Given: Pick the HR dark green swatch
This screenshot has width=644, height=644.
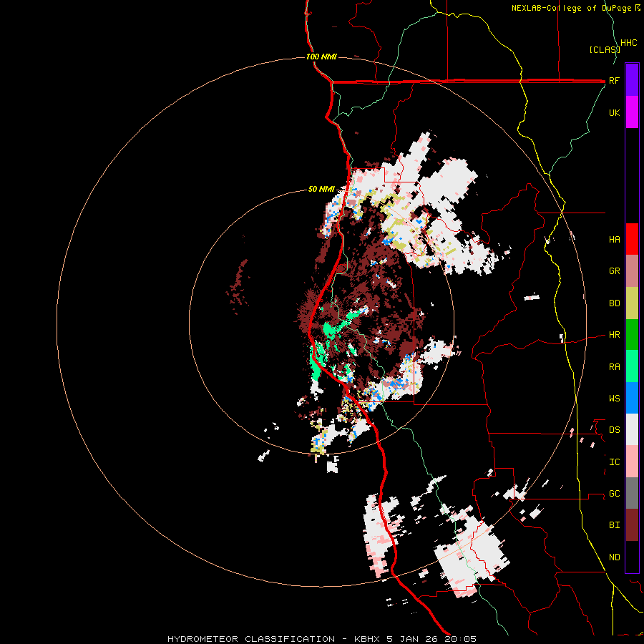Looking at the screenshot, I should tap(632, 335).
